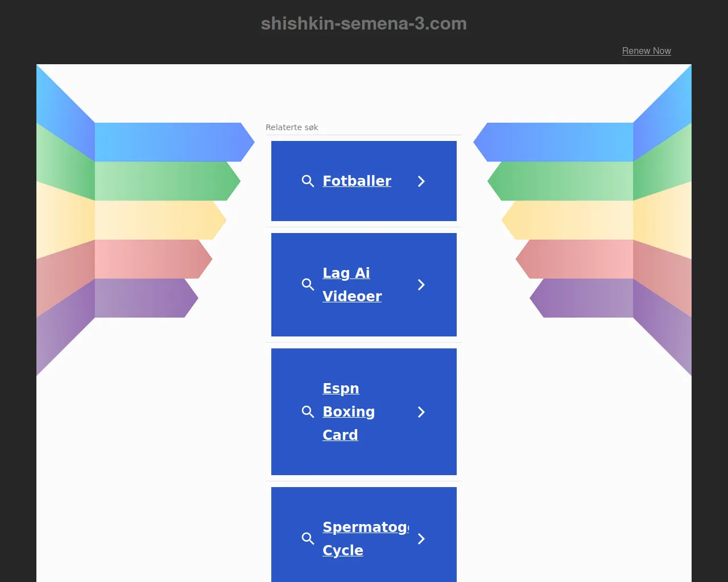Click the search icon beside Fotballer

[308, 181]
